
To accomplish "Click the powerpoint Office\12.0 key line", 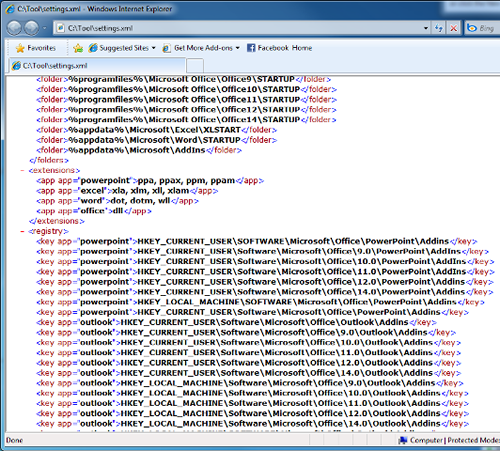I will point(265,282).
